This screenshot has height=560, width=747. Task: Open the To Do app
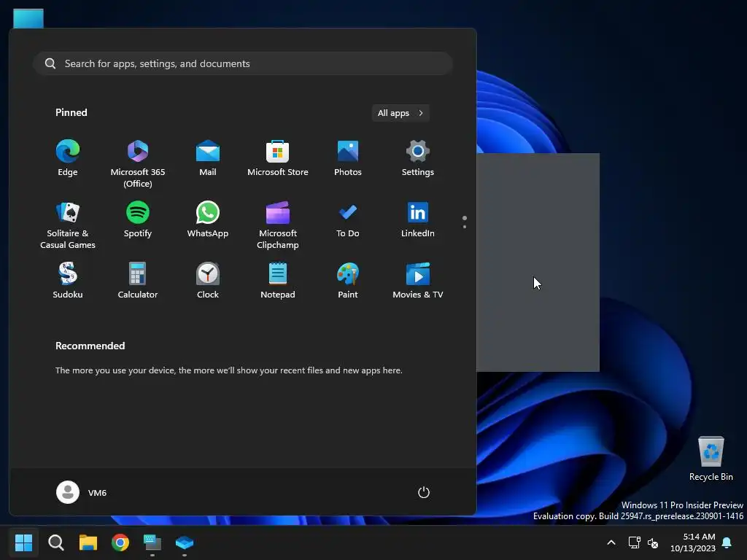click(348, 220)
